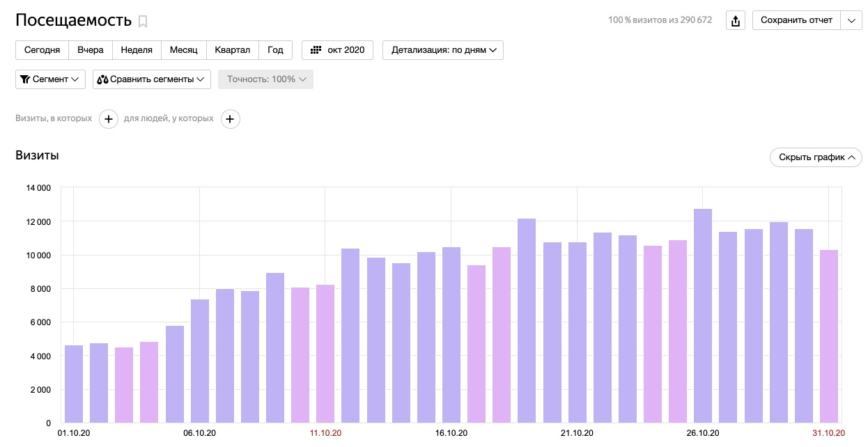Select the Месяц period
This screenshot has height=447, width=868.
(184, 50)
